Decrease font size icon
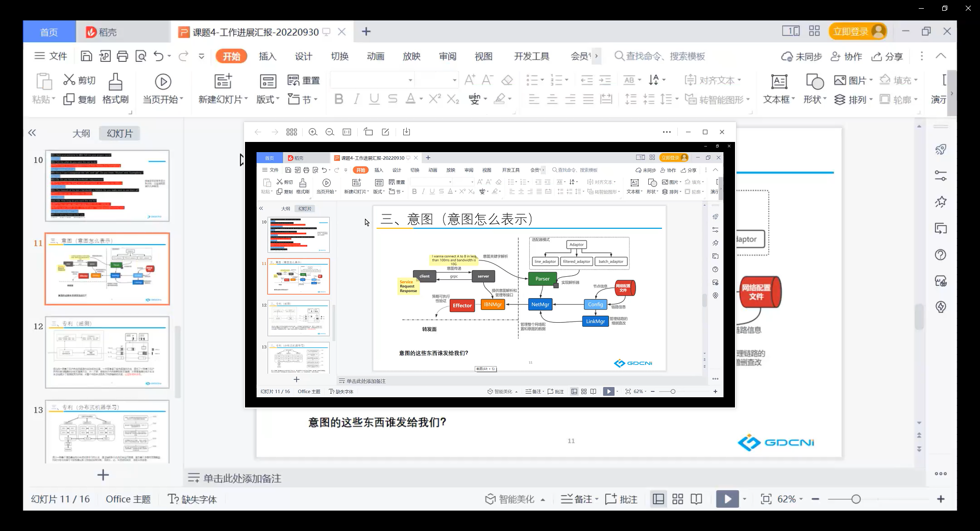 (x=487, y=80)
